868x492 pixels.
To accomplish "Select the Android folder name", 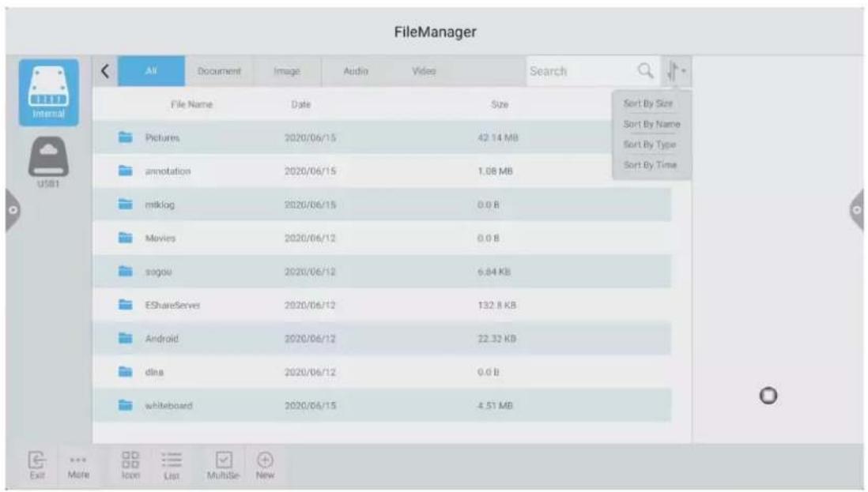I will pyautogui.click(x=161, y=339).
